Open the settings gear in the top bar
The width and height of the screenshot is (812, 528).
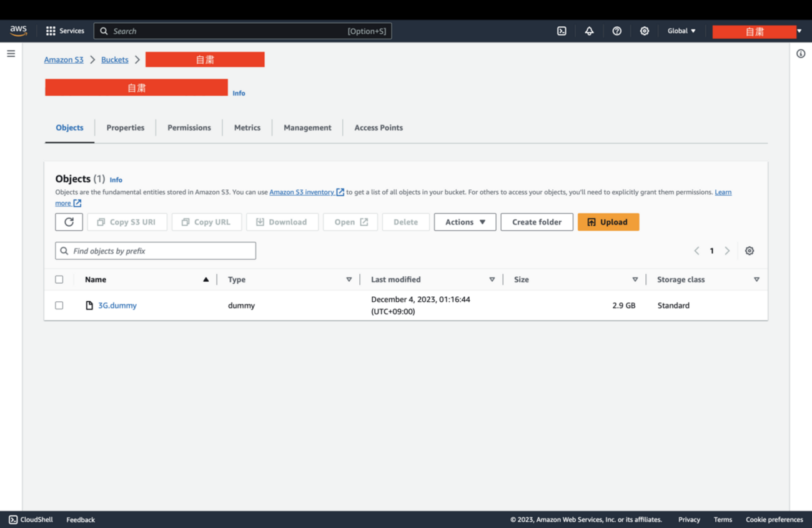(644, 31)
